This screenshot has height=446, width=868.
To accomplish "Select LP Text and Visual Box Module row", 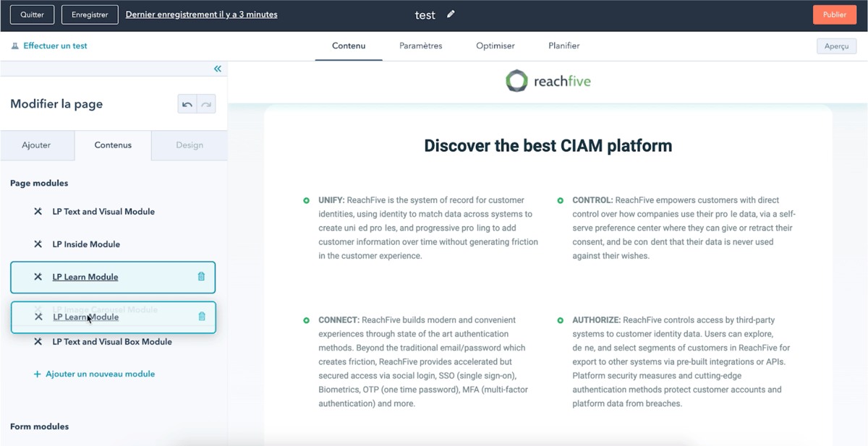I will 112,342.
